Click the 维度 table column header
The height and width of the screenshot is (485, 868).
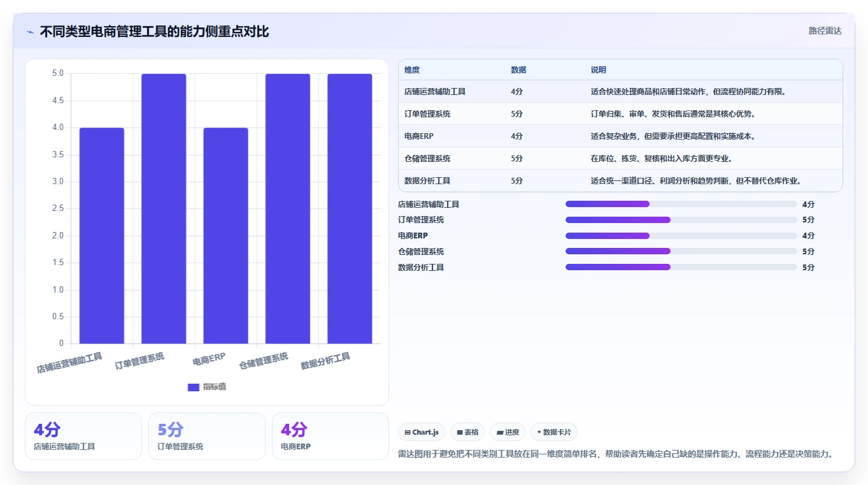tap(412, 70)
